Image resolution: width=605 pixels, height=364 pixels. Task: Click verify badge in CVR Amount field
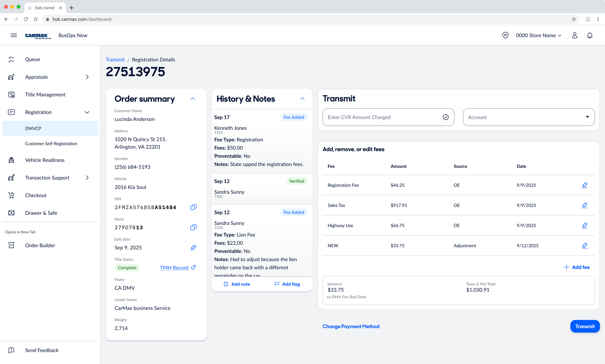coord(446,117)
